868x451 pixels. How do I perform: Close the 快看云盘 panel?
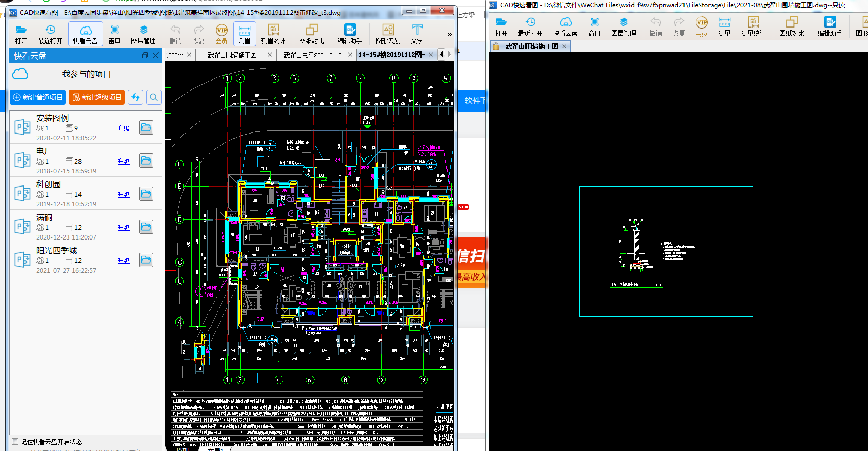156,56
